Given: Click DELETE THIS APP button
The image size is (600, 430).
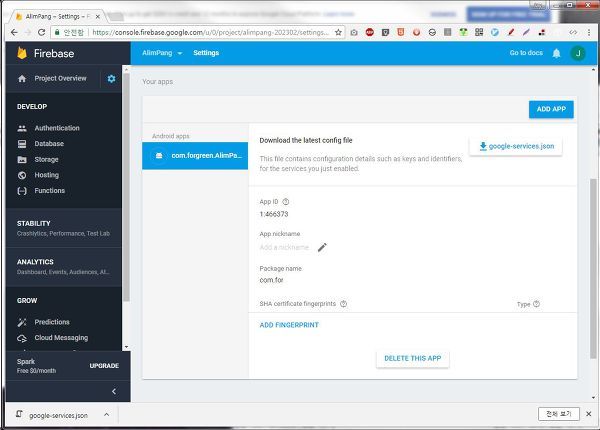Looking at the screenshot, I should (x=412, y=359).
